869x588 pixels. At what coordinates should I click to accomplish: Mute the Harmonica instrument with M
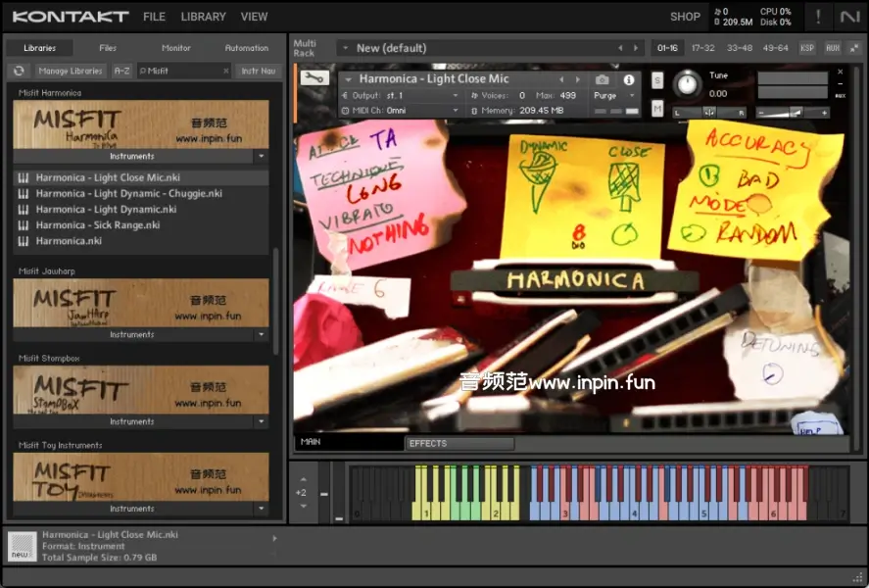click(656, 109)
